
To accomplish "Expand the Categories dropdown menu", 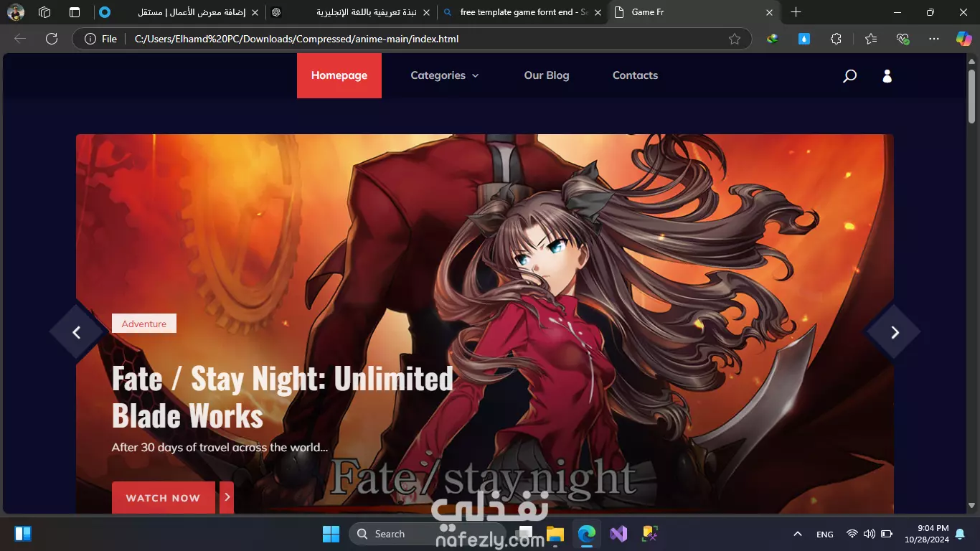I will click(444, 75).
